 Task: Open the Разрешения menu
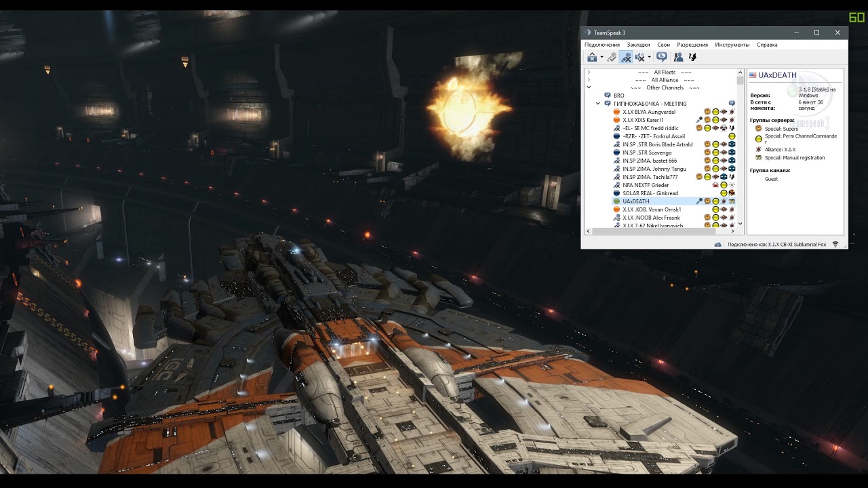pos(692,45)
